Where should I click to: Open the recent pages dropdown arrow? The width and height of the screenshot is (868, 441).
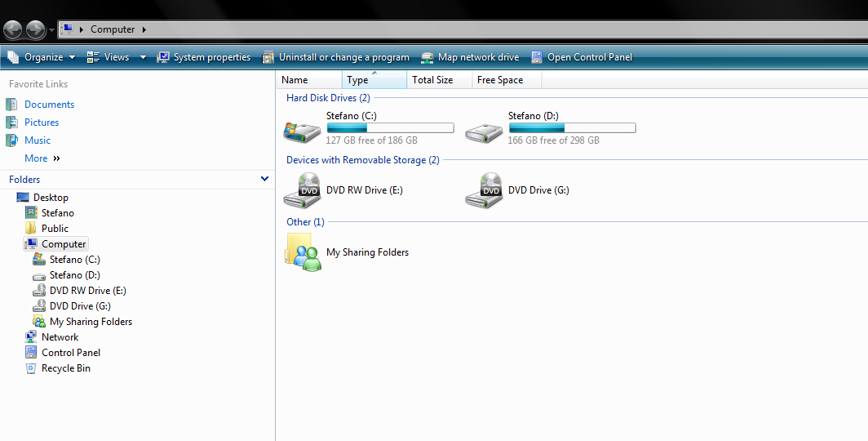point(51,29)
